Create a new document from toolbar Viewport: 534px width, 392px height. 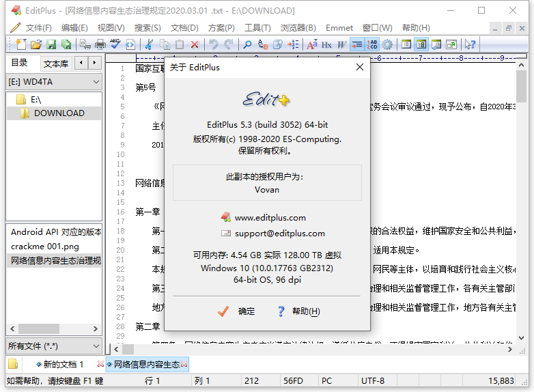pyautogui.click(x=21, y=44)
